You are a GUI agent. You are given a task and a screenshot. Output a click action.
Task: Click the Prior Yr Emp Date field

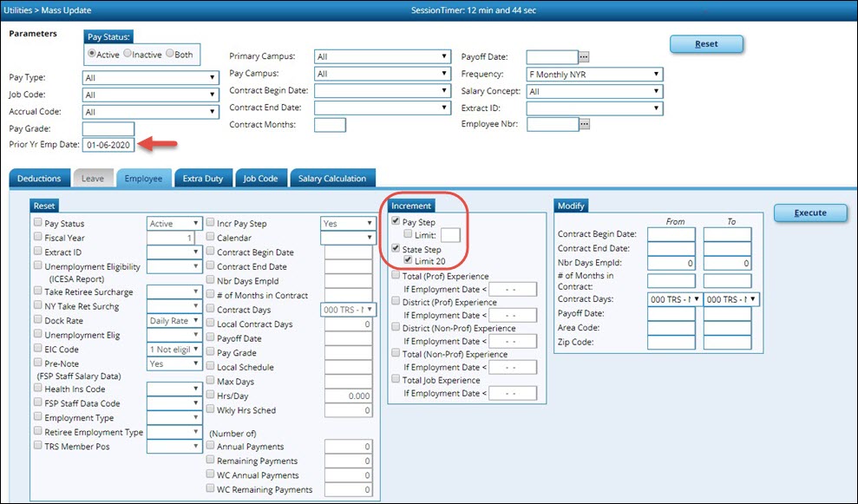click(x=108, y=145)
